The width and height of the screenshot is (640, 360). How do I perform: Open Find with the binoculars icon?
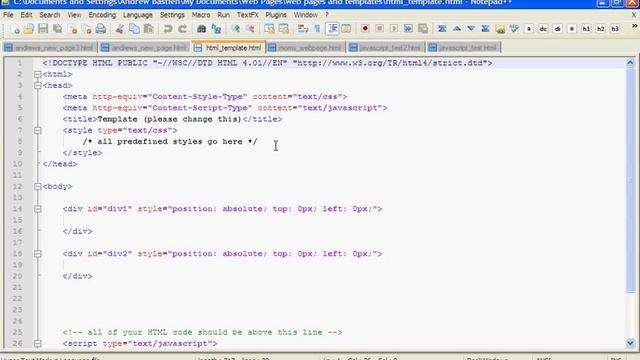[201, 29]
